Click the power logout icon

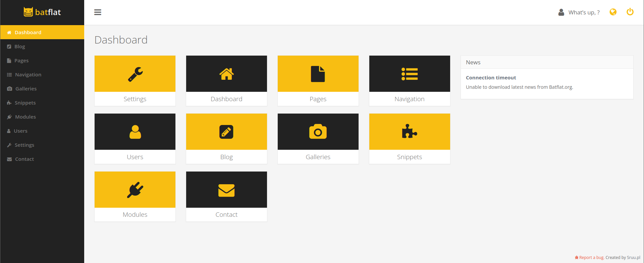[630, 12]
